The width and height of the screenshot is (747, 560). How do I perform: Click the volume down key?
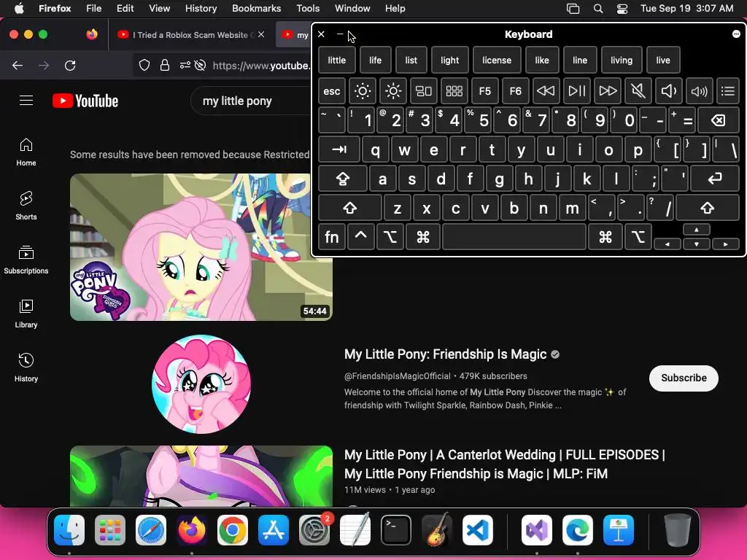pos(669,91)
